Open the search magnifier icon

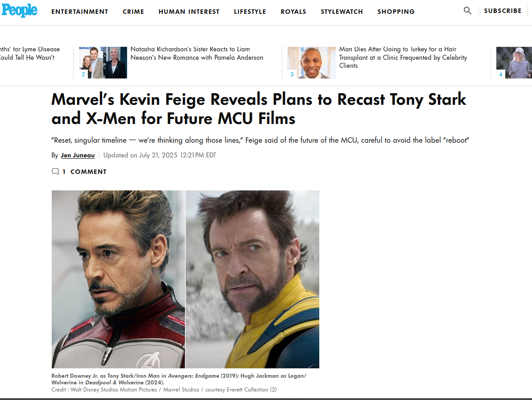(x=467, y=11)
